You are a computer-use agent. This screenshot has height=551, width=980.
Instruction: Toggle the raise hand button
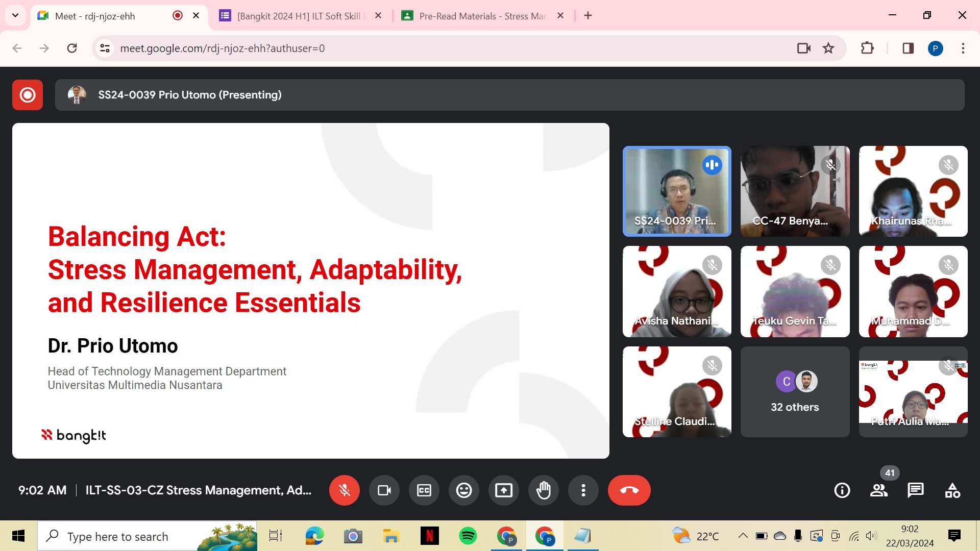tap(543, 490)
